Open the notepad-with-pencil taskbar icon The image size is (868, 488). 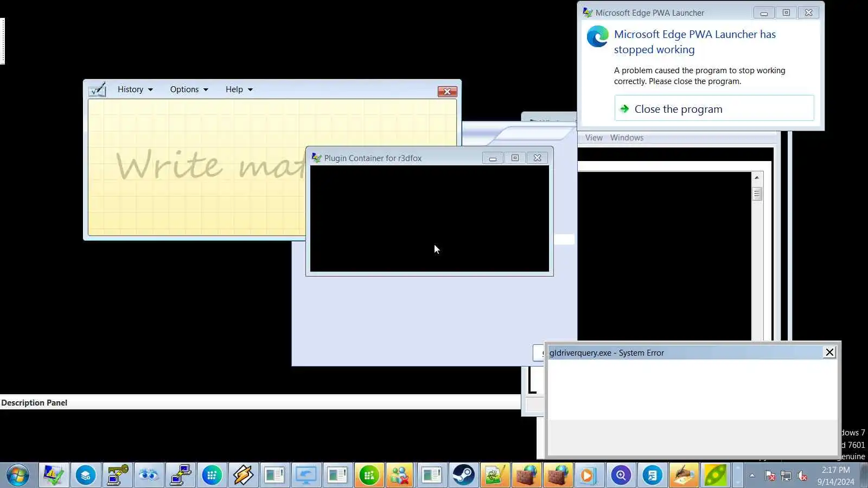pyautogui.click(x=495, y=476)
